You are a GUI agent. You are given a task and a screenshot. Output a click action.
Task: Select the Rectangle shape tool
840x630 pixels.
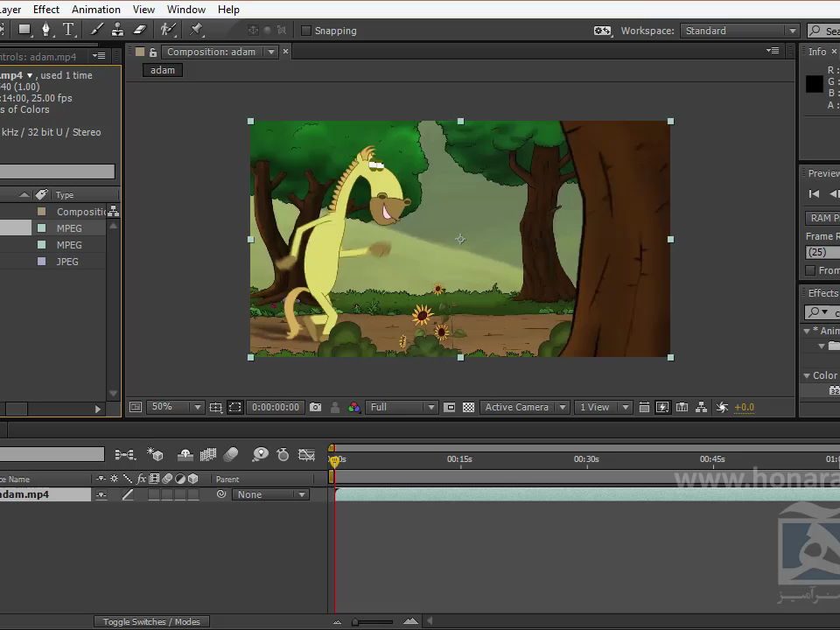point(24,30)
